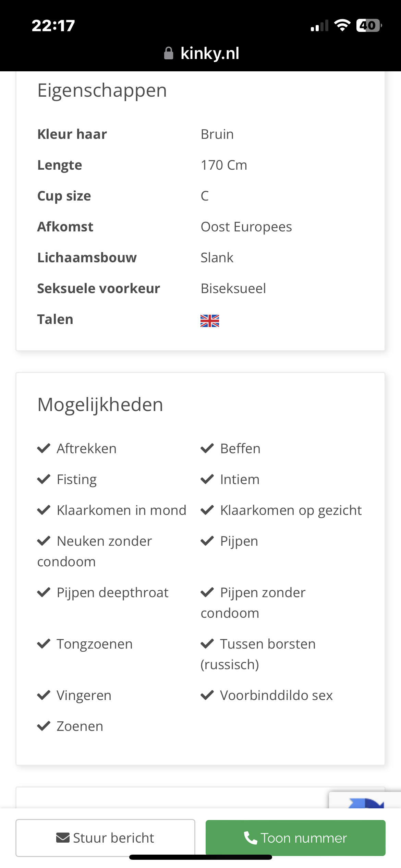Image resolution: width=401 pixels, height=868 pixels.
Task: Tap the Voorbinddildo sex list item
Action: coord(267,696)
